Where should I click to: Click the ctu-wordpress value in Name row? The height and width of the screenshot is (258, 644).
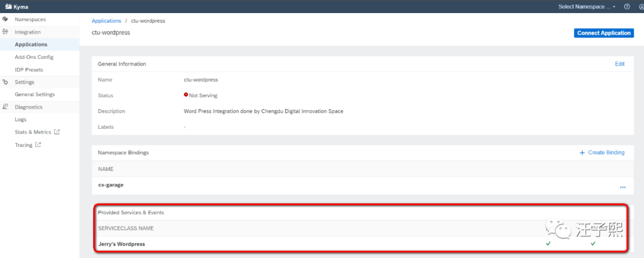201,80
